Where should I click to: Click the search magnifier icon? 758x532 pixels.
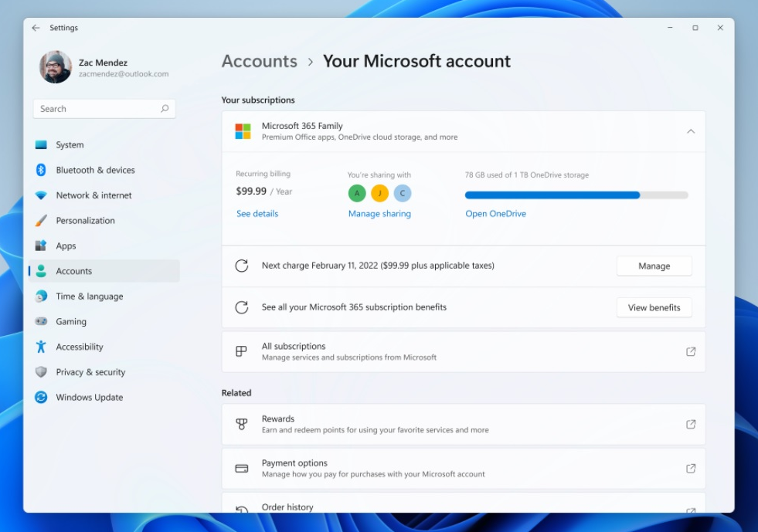coord(165,109)
